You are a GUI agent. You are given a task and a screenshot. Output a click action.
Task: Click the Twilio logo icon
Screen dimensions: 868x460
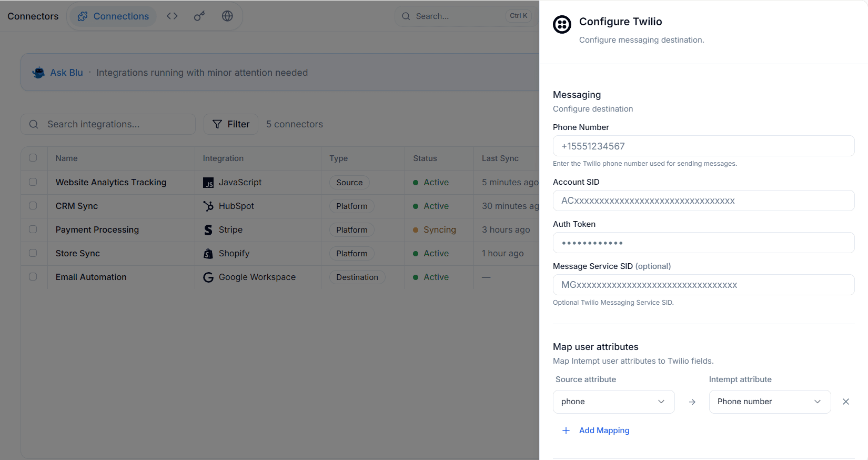(x=562, y=24)
